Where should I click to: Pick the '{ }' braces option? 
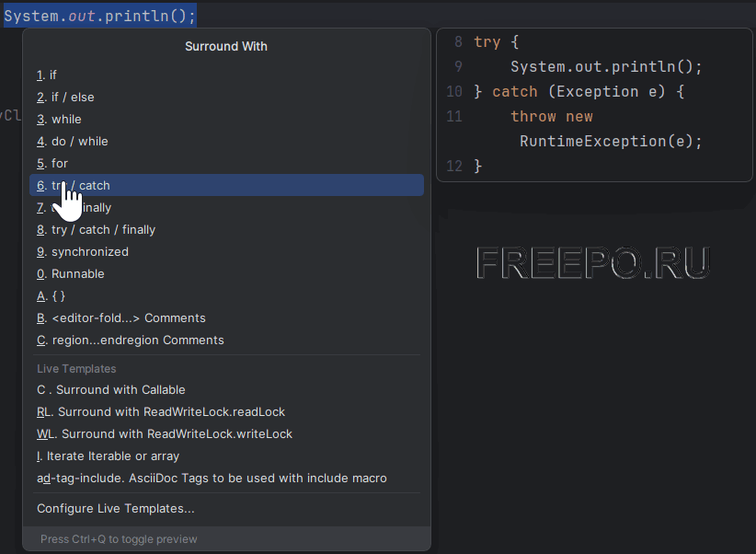tap(52, 295)
